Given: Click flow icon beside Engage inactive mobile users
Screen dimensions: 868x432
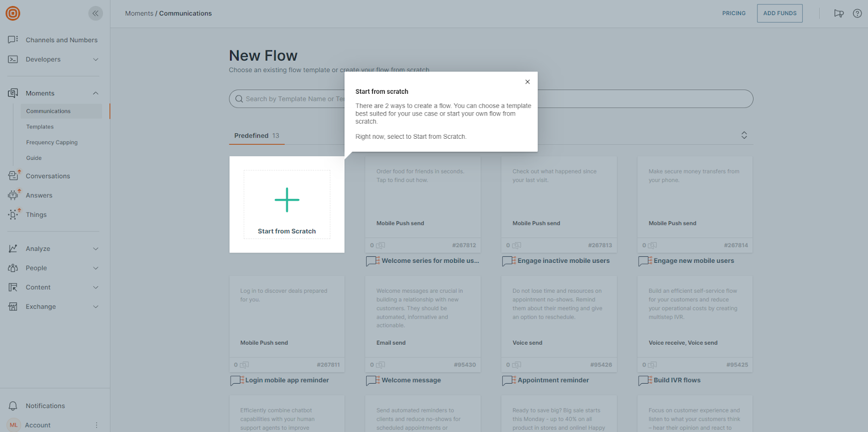Looking at the screenshot, I should pos(509,261).
